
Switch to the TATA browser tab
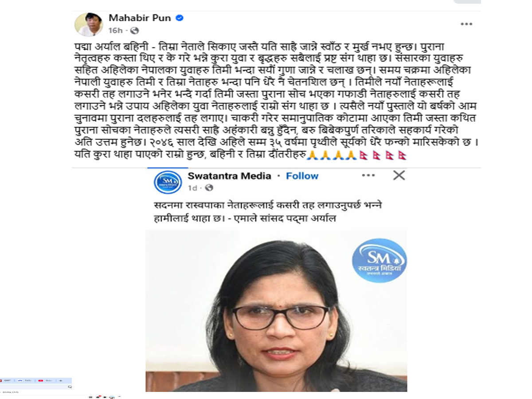pyautogui.click(x=25, y=380)
